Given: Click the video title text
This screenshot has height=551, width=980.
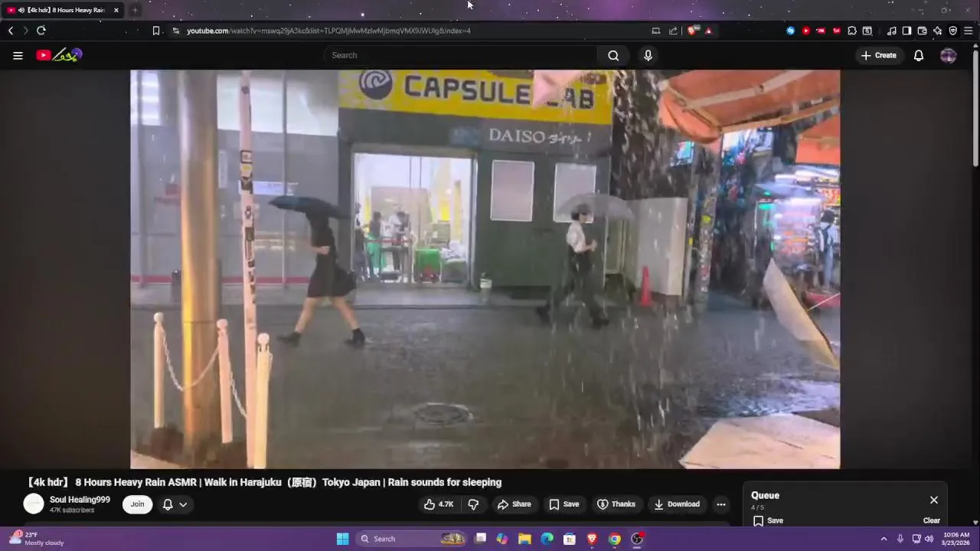Looking at the screenshot, I should 263,482.
